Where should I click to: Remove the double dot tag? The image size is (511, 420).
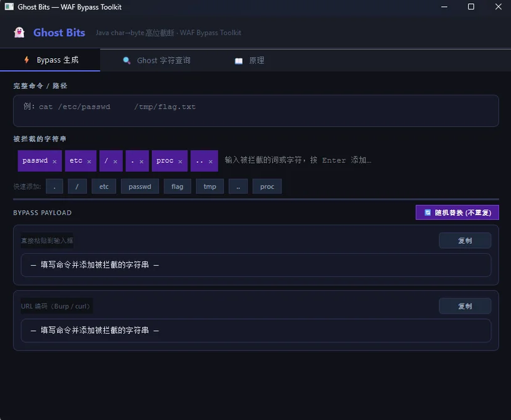(x=211, y=161)
